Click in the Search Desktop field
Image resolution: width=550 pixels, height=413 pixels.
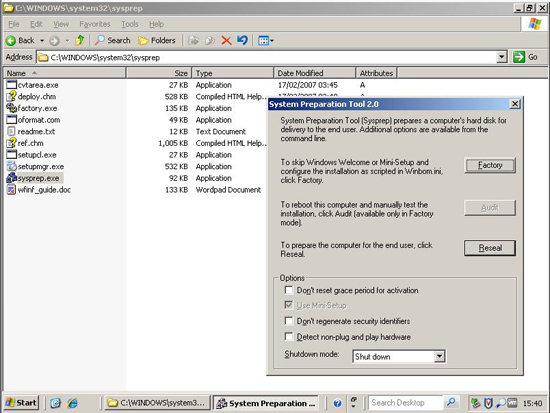tap(406, 403)
